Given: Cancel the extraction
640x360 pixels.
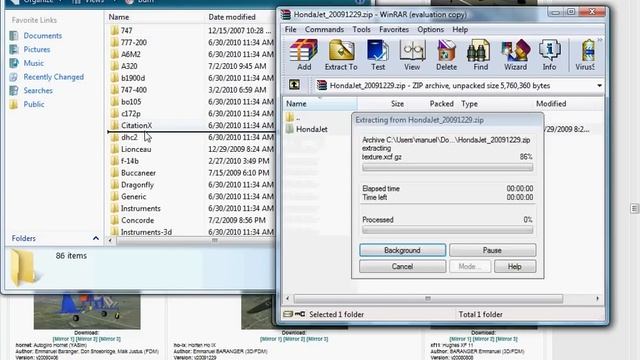Looking at the screenshot, I should click(x=402, y=267).
